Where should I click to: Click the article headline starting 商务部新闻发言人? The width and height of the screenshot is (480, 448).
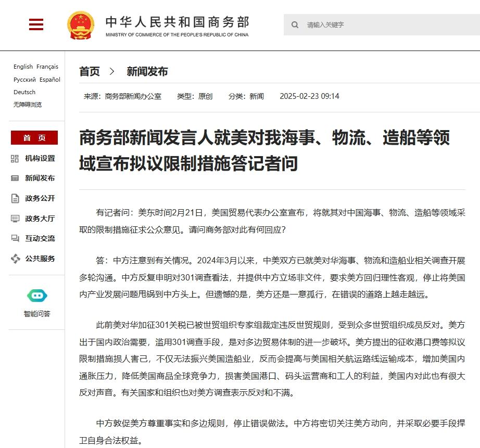click(x=264, y=150)
